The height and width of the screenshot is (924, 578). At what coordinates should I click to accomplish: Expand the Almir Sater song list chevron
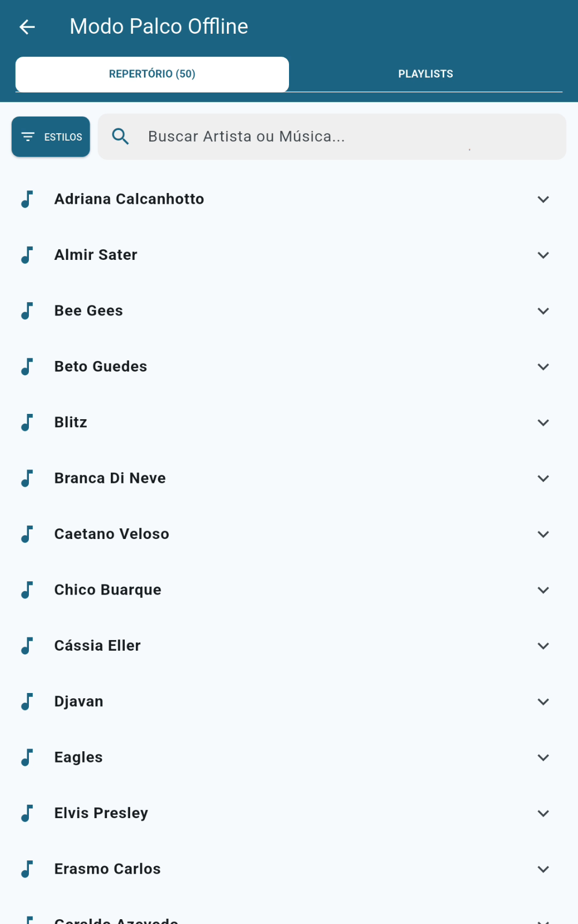click(543, 255)
